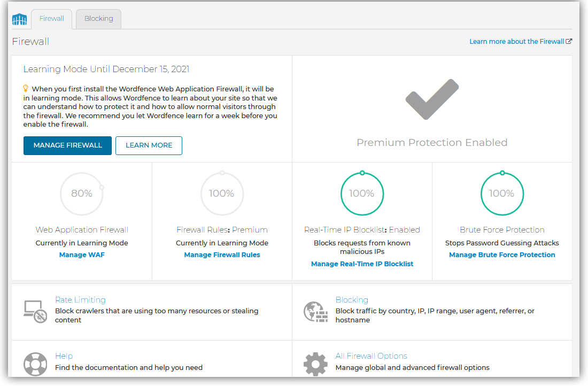
Task: Click the gray Premium Protection checkmark icon
Action: (432, 99)
